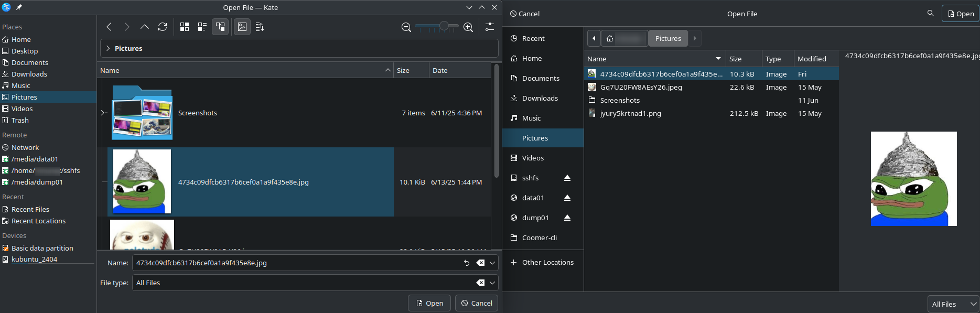Screen dimensions: 980x313
Task: Adjust the icon size zoom slider
Action: pyautogui.click(x=437, y=26)
